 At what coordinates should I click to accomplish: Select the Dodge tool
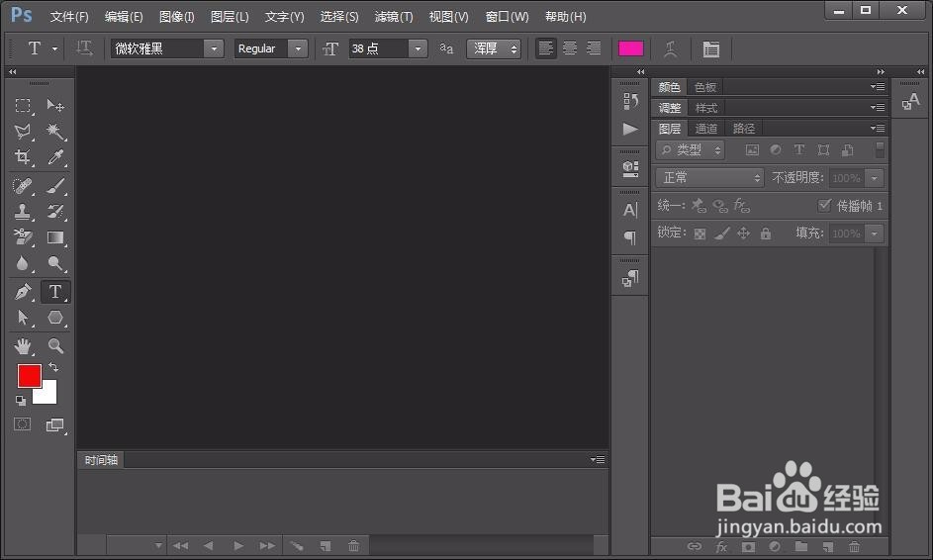[x=55, y=263]
